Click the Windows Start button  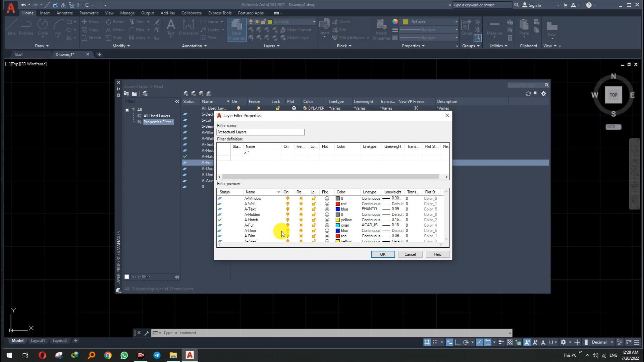[x=9, y=355]
